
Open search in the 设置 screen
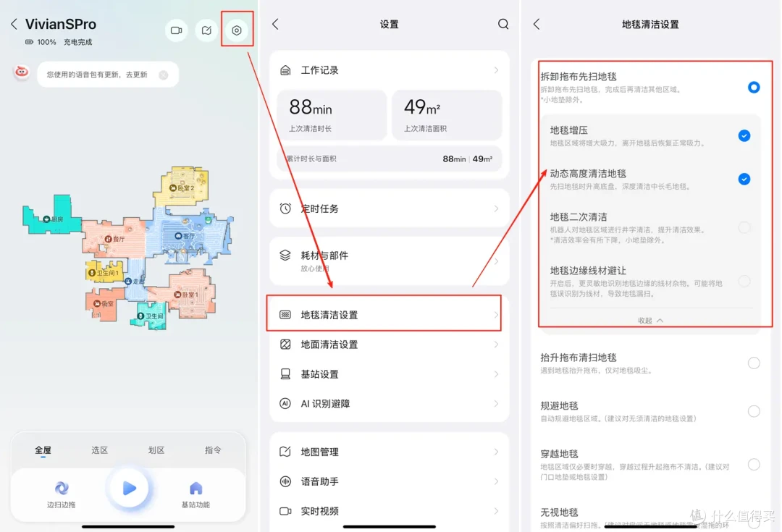(503, 24)
